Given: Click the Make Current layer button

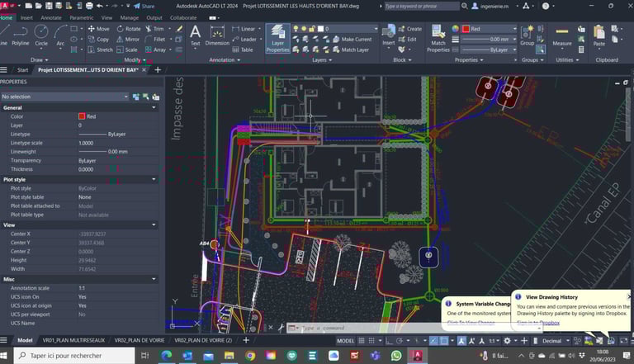Looking at the screenshot, I should coord(357,39).
